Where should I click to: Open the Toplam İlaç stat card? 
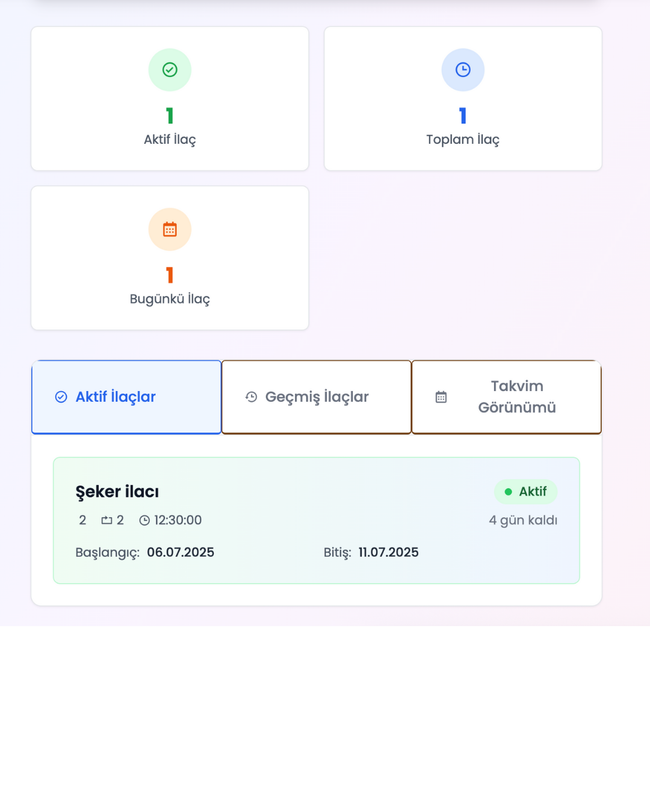coord(463,99)
